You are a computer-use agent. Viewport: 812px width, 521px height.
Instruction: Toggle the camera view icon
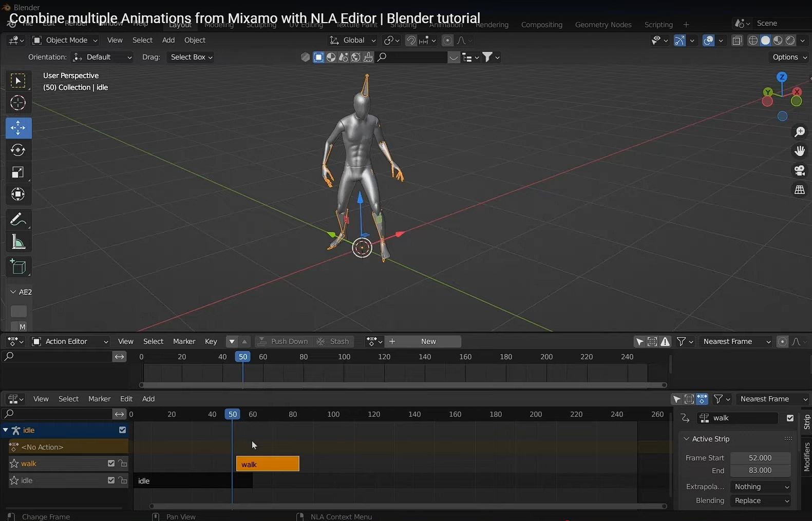pos(800,170)
